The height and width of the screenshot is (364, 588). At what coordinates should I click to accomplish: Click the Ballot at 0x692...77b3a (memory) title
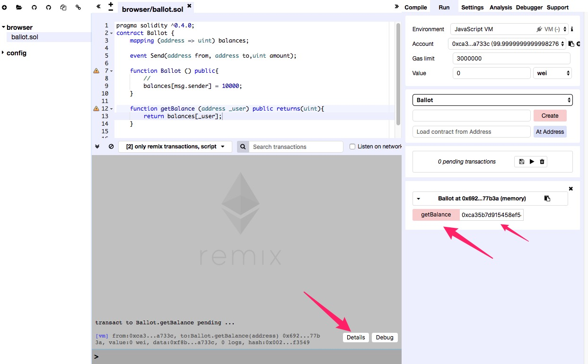click(482, 199)
